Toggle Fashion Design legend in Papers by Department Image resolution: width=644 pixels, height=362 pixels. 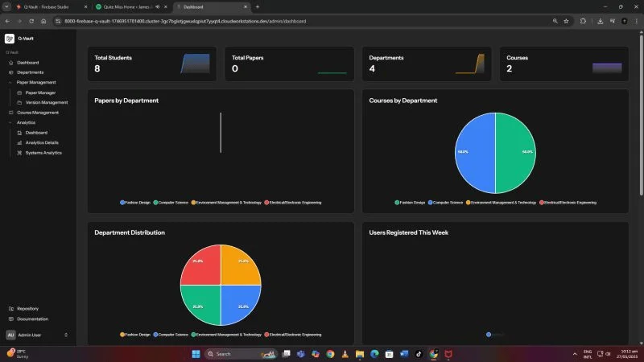pyautogui.click(x=135, y=203)
